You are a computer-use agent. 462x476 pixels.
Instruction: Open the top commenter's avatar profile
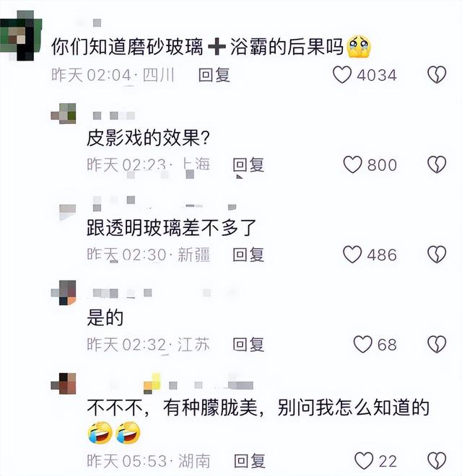21,35
